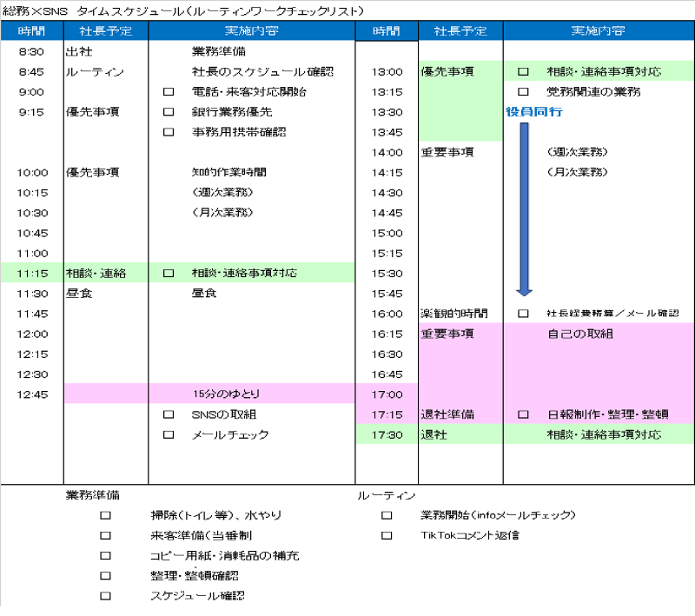This screenshot has height=616, width=695.
Task: Check the コピー用紙・消耗品の補充 checkbox
Action: tap(106, 556)
